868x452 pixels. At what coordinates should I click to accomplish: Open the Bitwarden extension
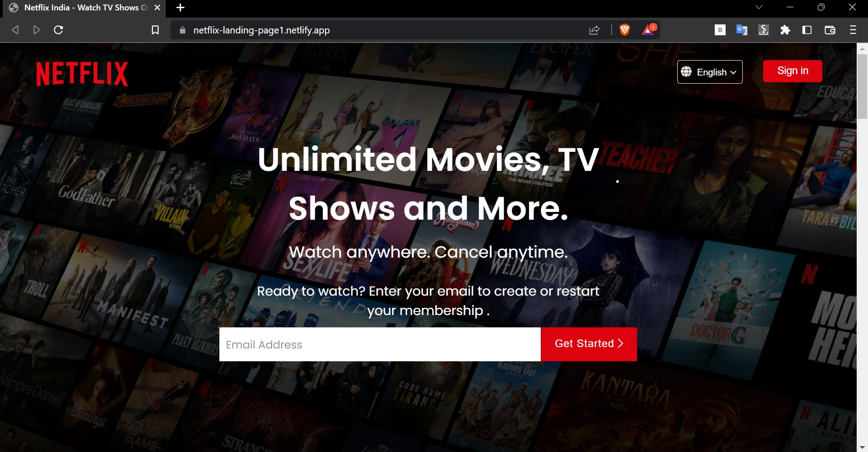click(x=720, y=30)
